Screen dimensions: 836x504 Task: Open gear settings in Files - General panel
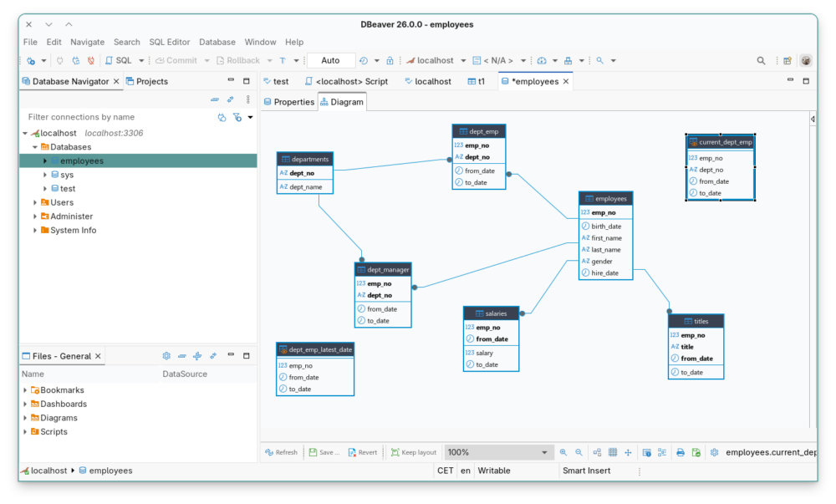[x=166, y=356]
